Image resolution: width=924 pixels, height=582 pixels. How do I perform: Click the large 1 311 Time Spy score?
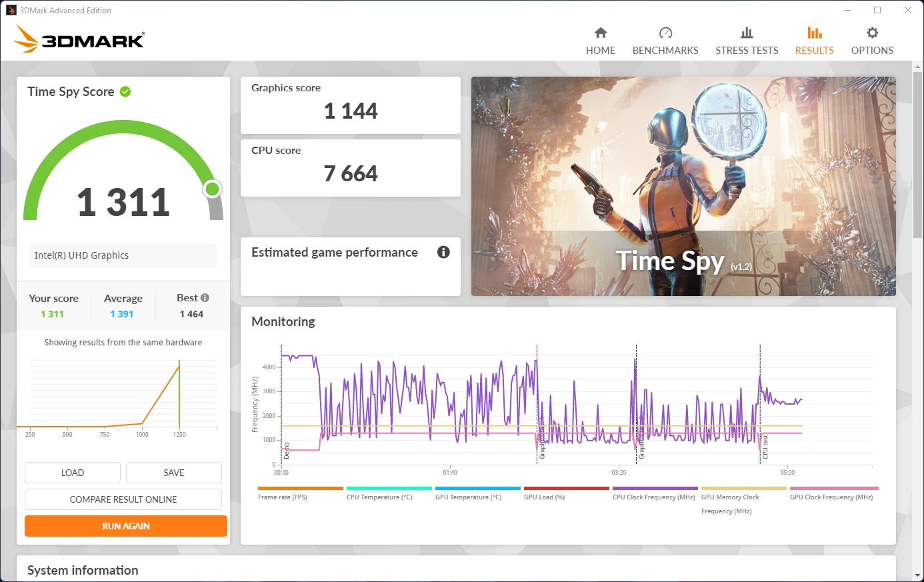[123, 202]
